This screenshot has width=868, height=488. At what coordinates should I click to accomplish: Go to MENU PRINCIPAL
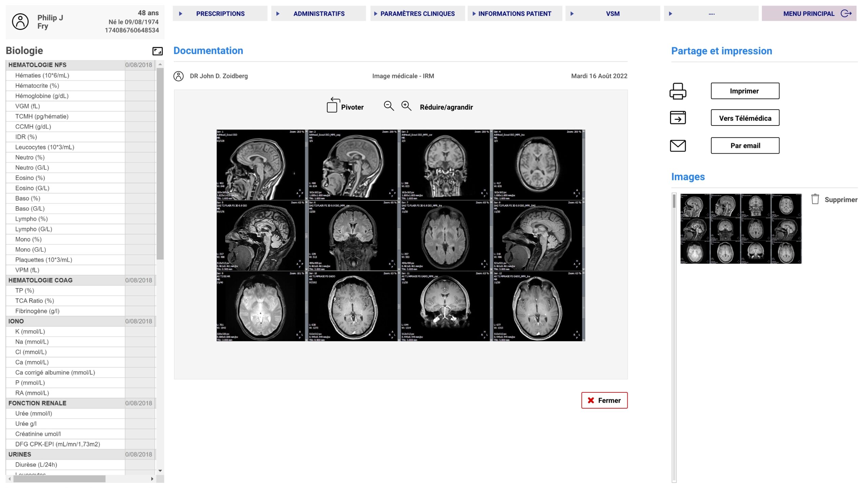point(809,14)
